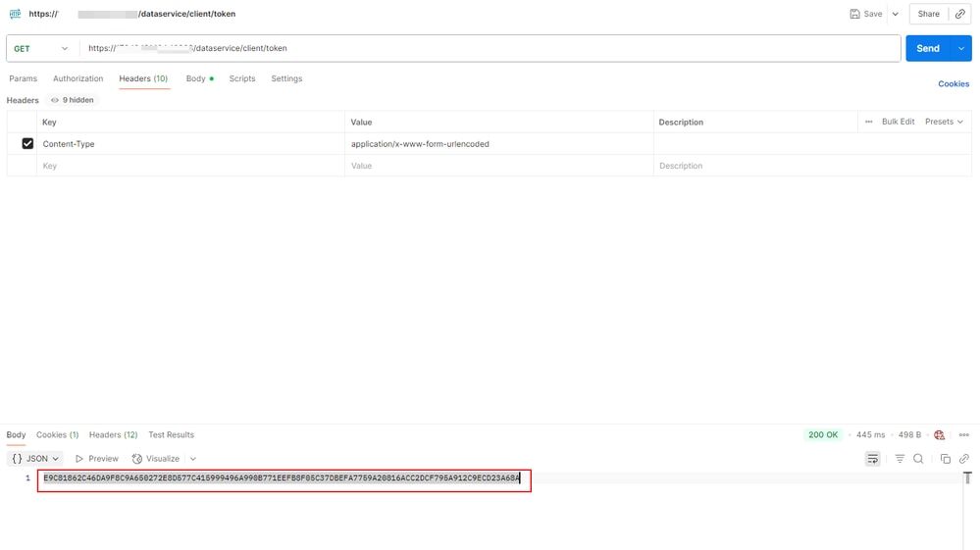
Task: Expand the Save options arrow
Action: tap(895, 14)
